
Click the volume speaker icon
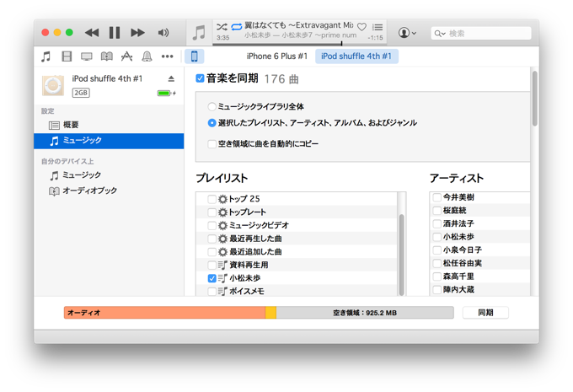pyautogui.click(x=163, y=33)
